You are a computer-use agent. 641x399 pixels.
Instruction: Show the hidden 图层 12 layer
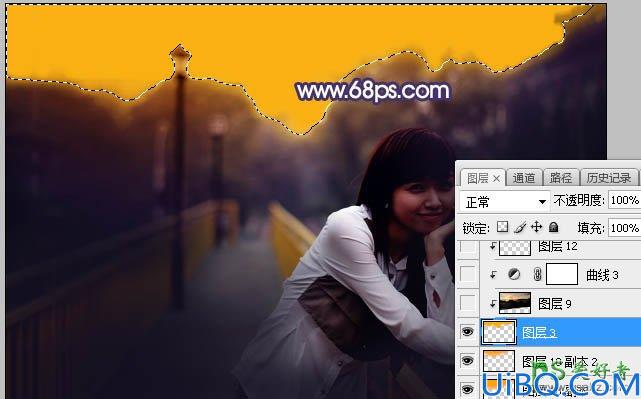pyautogui.click(x=468, y=247)
